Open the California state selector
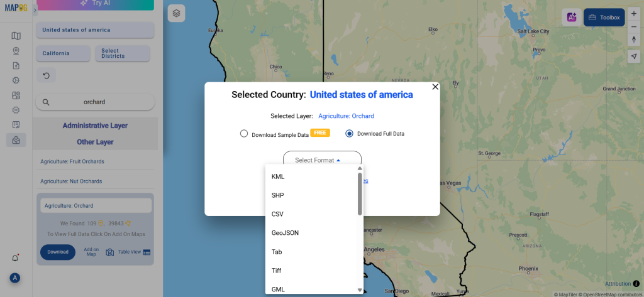 [62, 53]
